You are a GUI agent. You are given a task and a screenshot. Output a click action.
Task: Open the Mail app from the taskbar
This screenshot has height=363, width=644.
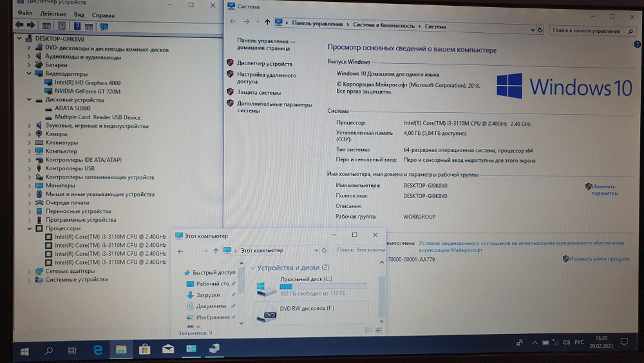point(168,349)
